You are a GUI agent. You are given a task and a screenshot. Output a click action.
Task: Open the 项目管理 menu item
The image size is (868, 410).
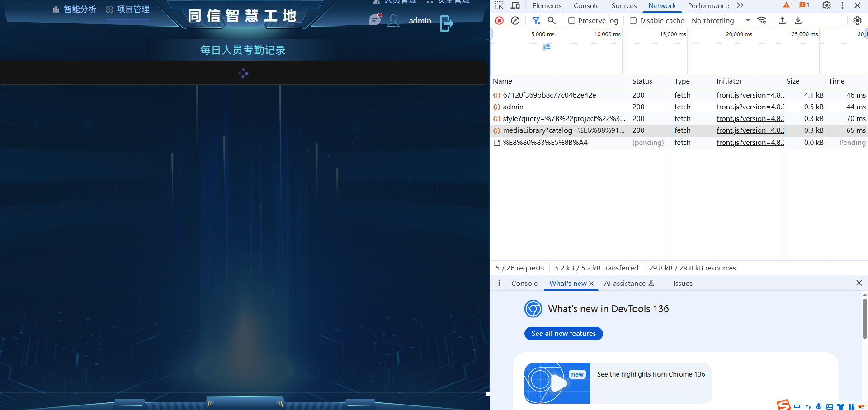128,9
